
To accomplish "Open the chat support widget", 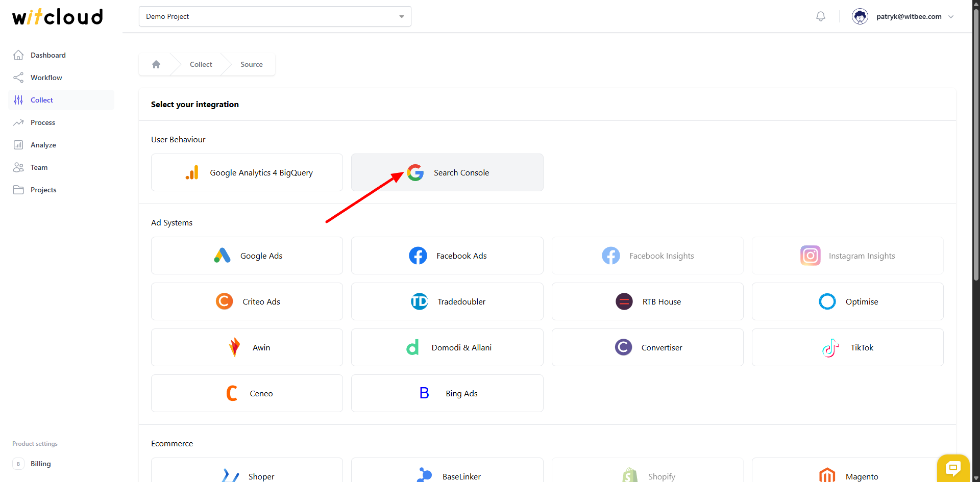I will [x=953, y=468].
